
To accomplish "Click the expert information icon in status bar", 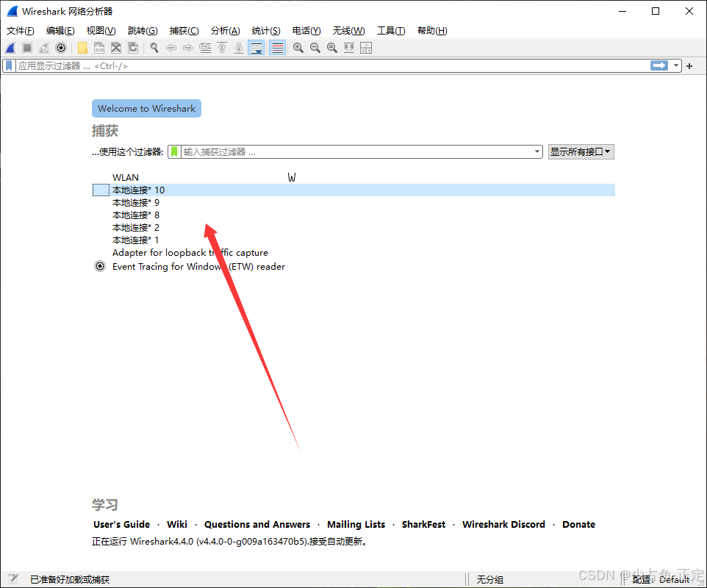I will pos(13,579).
